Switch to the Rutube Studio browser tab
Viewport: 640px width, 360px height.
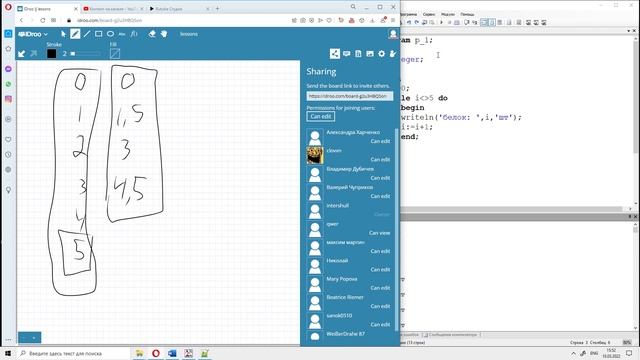180,9
